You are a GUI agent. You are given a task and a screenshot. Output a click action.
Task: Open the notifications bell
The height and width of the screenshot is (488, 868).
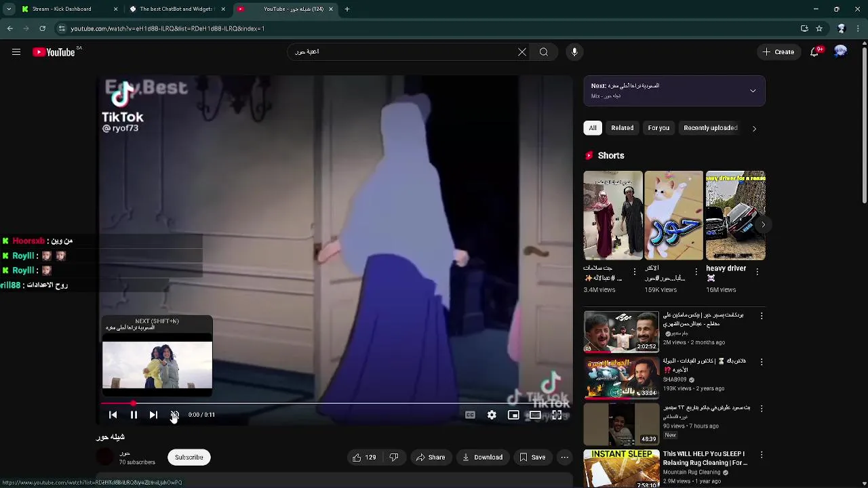point(815,52)
